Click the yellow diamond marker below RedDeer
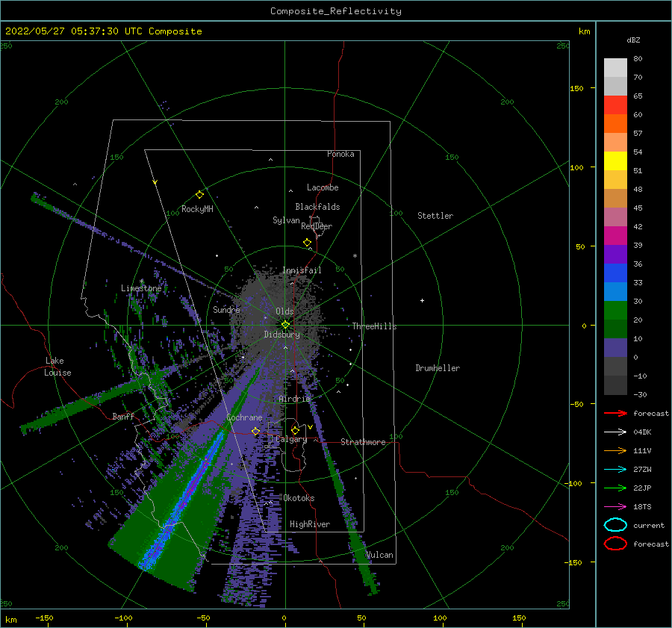Screen dimensions: 672x628 307,242
